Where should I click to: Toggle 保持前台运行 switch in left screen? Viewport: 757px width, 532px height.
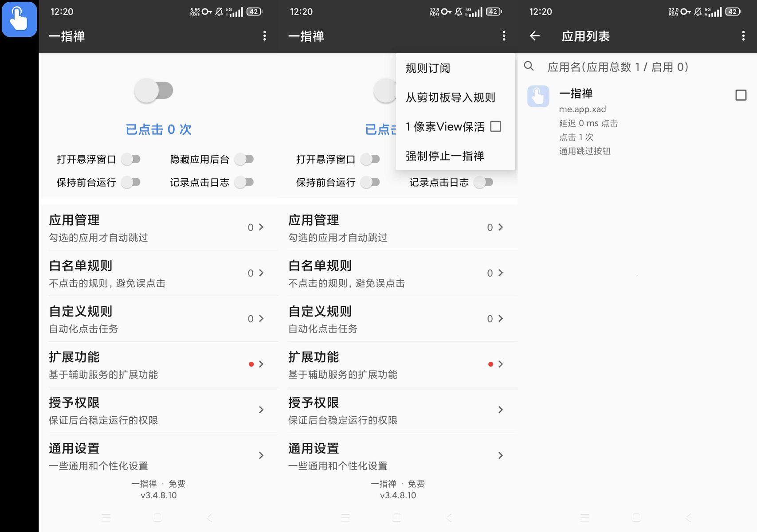tap(131, 182)
